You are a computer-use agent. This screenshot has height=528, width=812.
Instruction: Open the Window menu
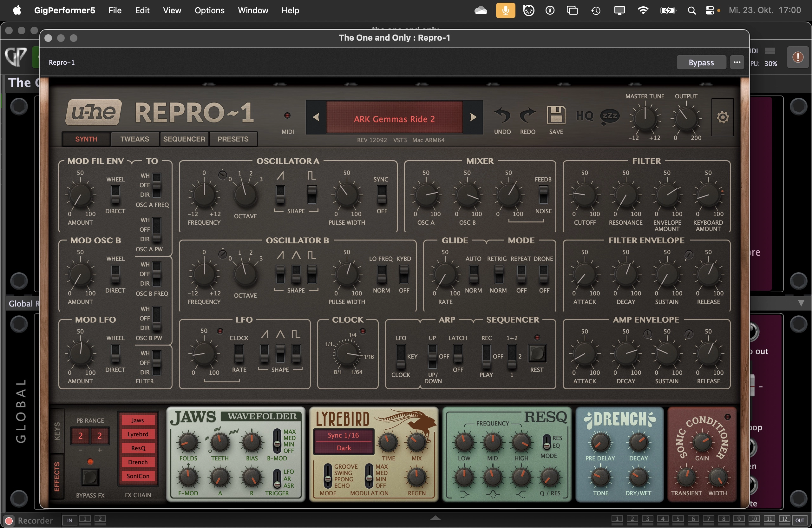tap(253, 10)
